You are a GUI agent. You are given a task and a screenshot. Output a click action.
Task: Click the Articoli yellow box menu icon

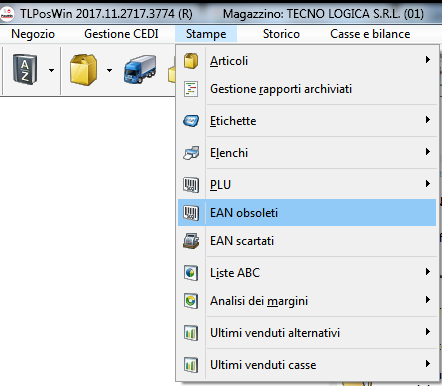191,61
